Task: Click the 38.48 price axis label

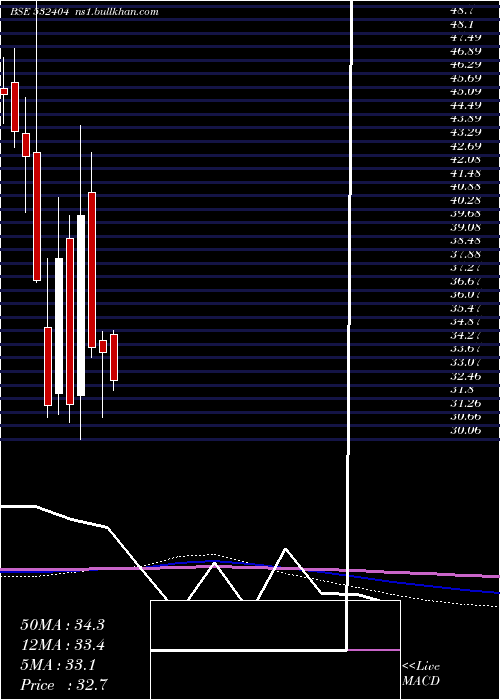Action: coord(466,241)
